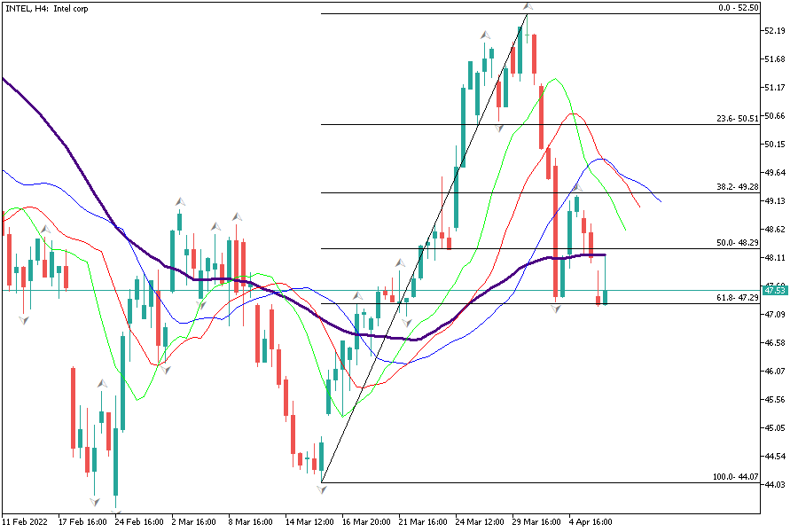Image resolution: width=798 pixels, height=532 pixels.
Task: Click the up fractal arrow above the 52.50 peak
Action: tap(528, 6)
